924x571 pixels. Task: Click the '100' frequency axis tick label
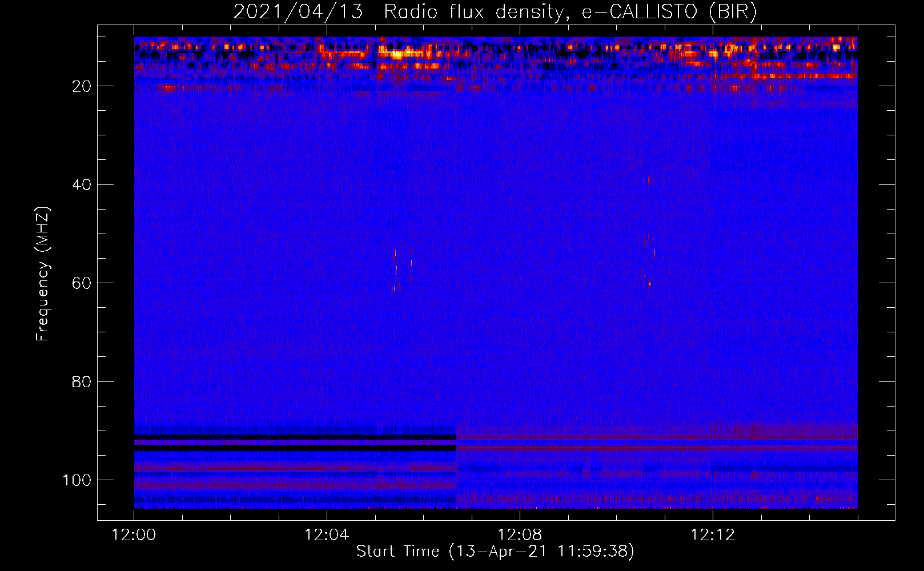point(77,480)
